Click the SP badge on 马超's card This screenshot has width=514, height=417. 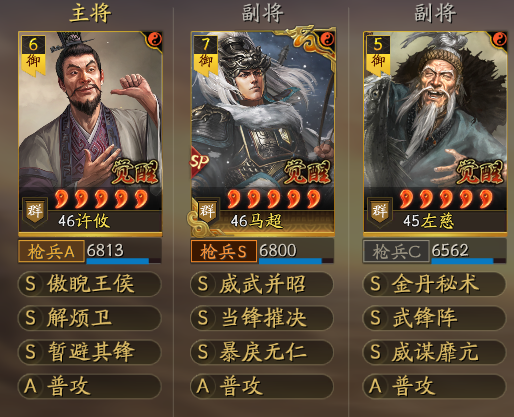tap(199, 162)
